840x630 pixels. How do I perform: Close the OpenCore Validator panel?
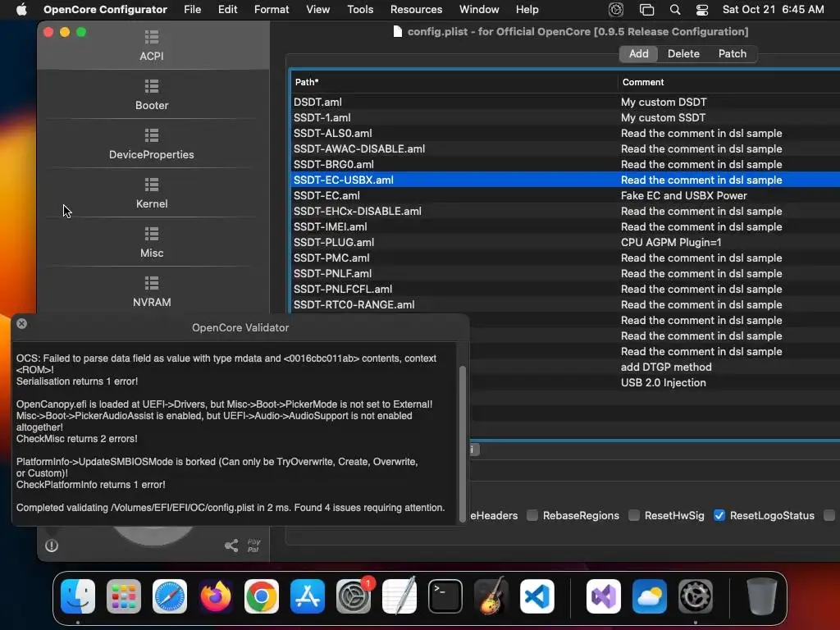(x=21, y=323)
